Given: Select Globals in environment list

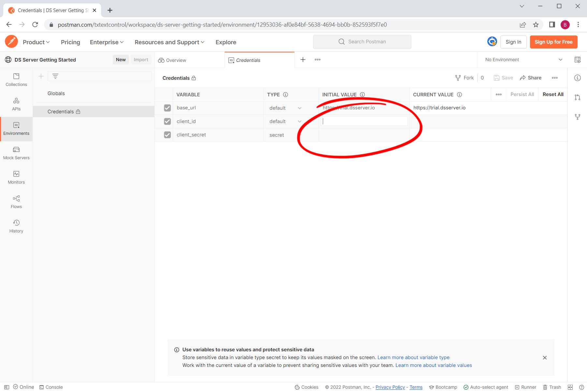Looking at the screenshot, I should (x=56, y=93).
